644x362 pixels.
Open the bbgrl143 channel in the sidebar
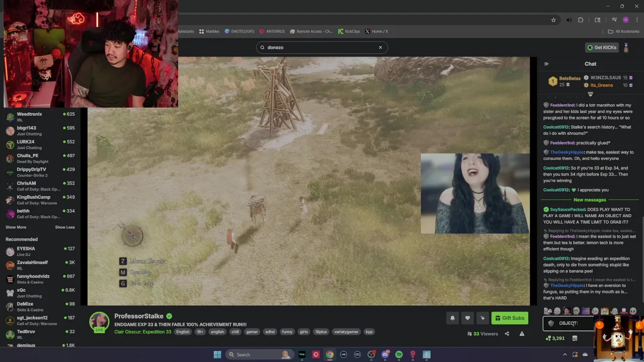[x=40, y=130]
